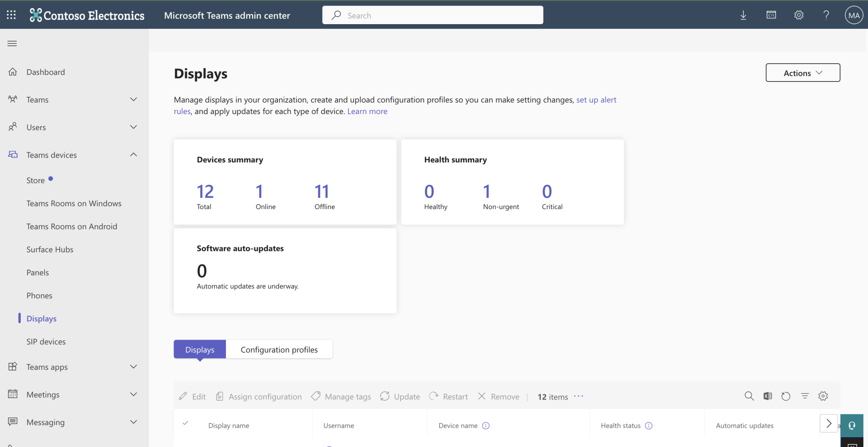Open the Actions dropdown
Screen dimensions: 868x447
pos(802,73)
